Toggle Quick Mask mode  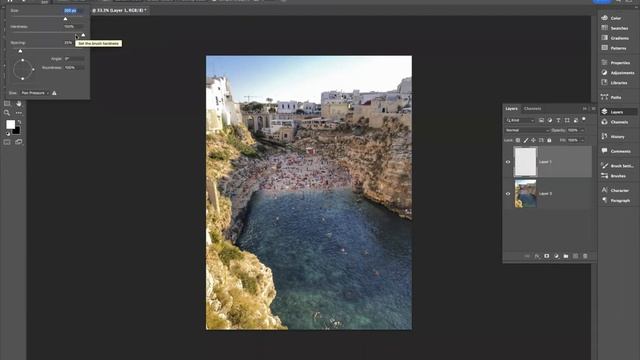[7, 142]
